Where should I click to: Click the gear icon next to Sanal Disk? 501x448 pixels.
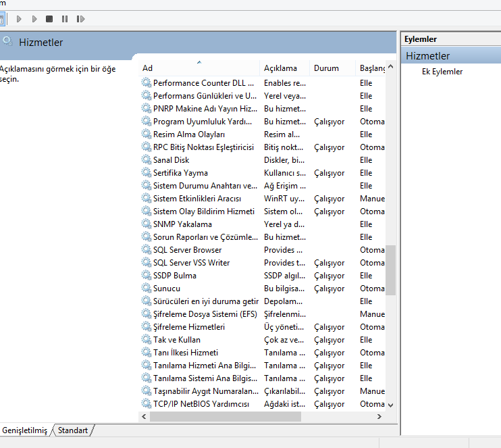[147, 160]
